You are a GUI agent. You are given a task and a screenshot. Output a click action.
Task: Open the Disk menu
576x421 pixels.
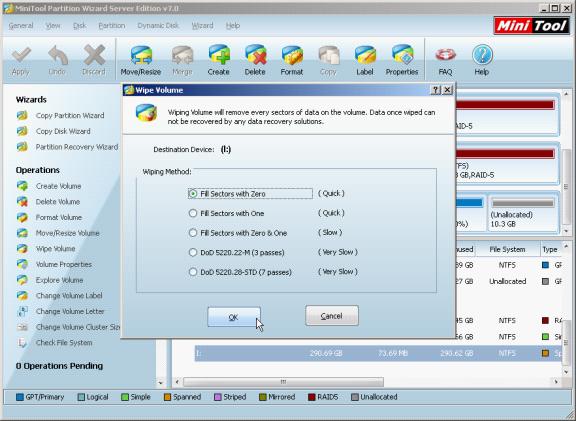tap(79, 26)
